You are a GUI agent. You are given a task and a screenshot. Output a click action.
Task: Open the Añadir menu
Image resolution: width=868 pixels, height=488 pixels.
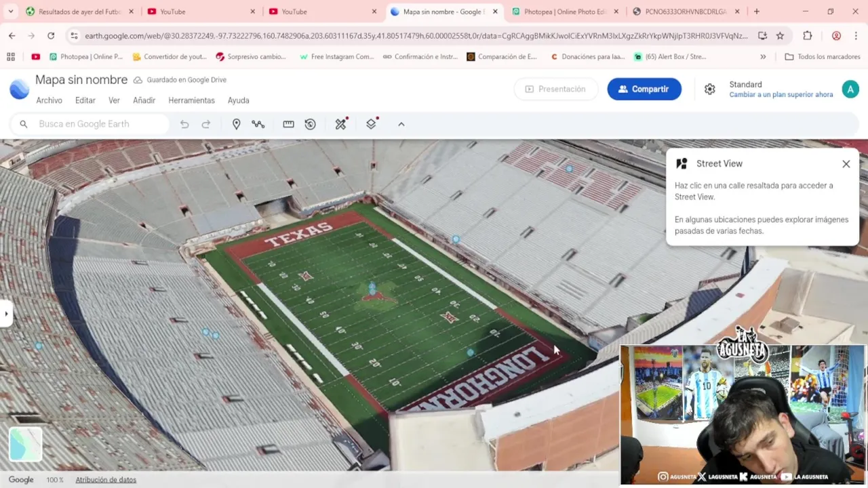[x=144, y=100]
